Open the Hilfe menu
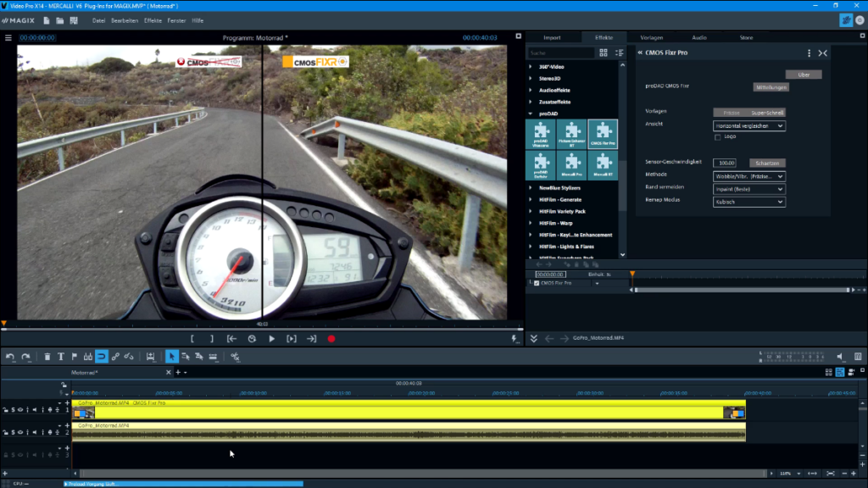The image size is (868, 488). pyautogui.click(x=198, y=20)
